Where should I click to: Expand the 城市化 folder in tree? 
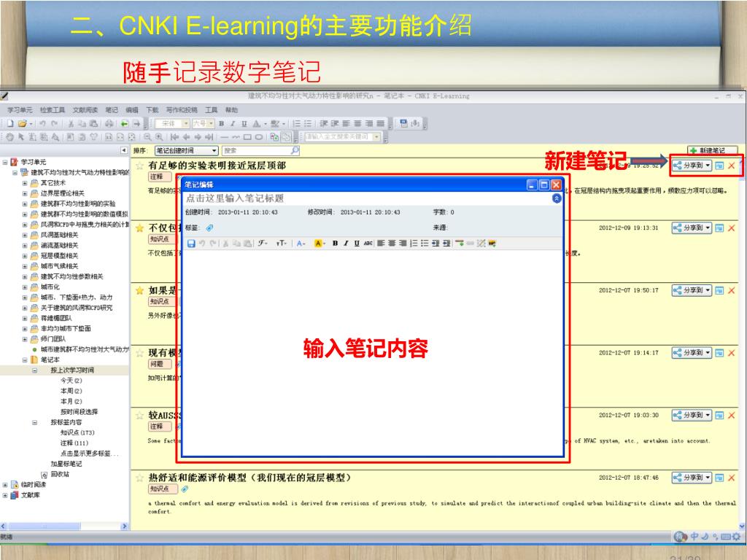[25, 287]
